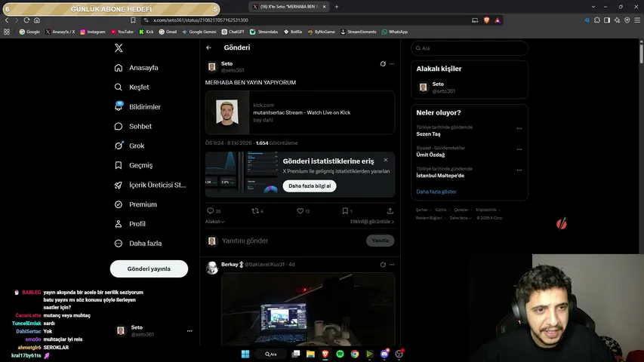Open options for Sezen Taş trend
The height and width of the screenshot is (362, 644).
[x=519, y=128]
